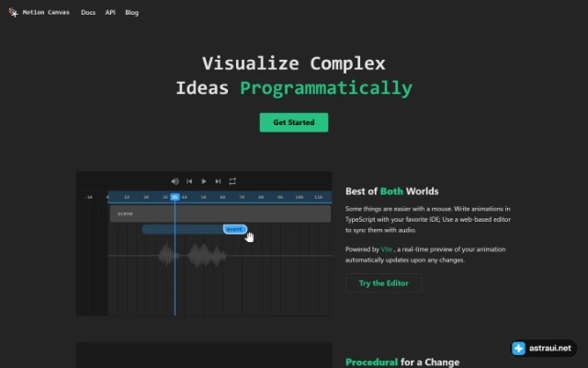Viewport: 588px width, 368px height.
Task: Skip to next frame icon
Action: (x=218, y=181)
